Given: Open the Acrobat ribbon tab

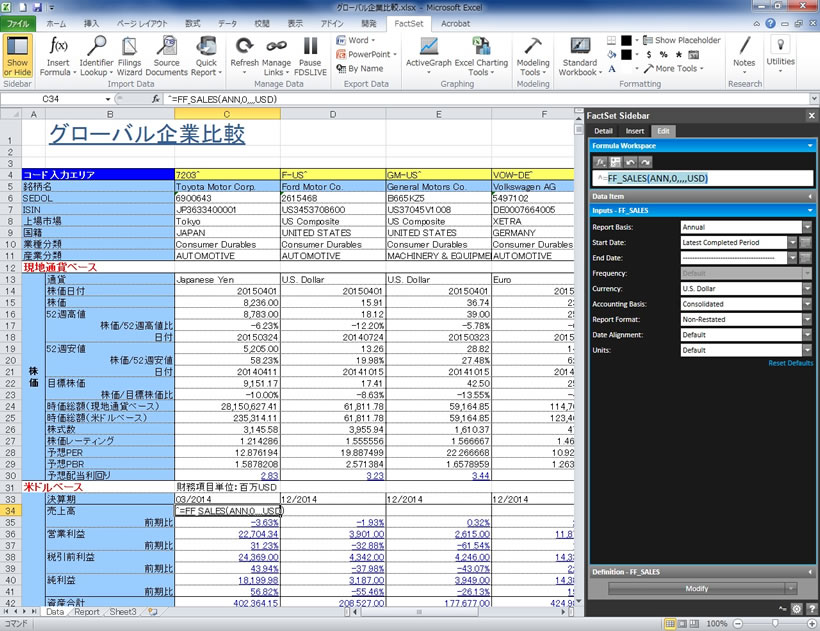Looking at the screenshot, I should [x=455, y=24].
